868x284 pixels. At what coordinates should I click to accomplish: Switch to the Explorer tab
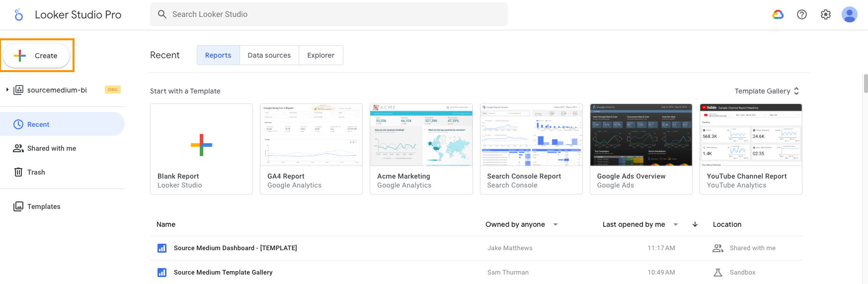coord(321,55)
